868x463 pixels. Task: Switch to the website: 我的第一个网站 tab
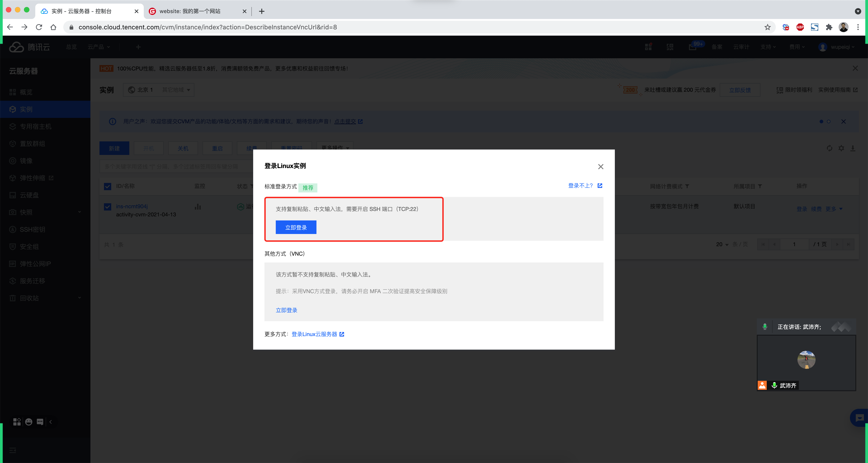click(x=198, y=11)
